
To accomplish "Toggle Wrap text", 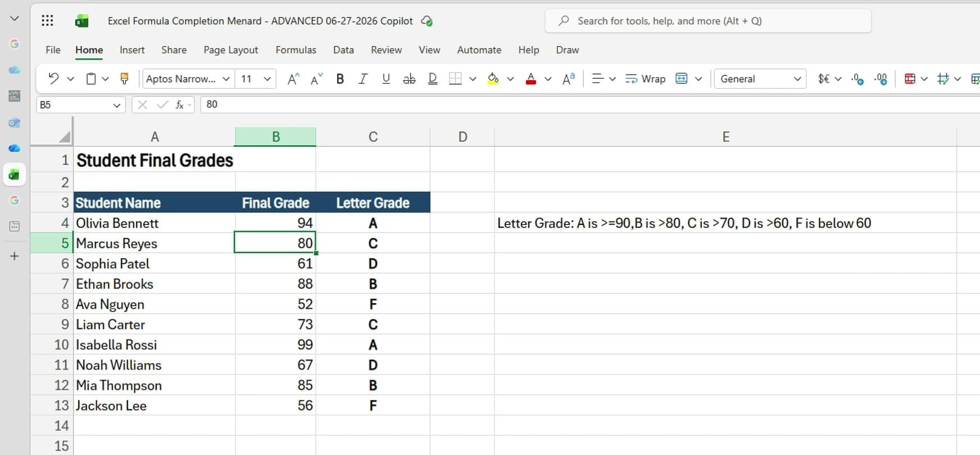I will coord(646,79).
